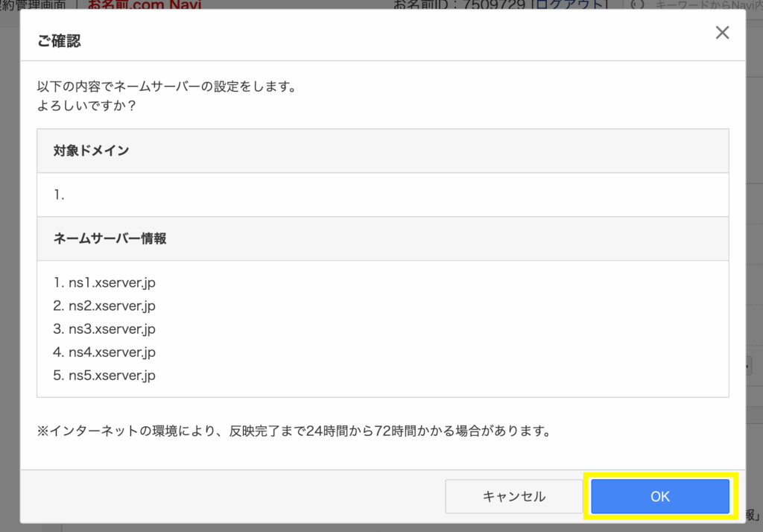Pick the ns5.xserver.jp list item
Screen dimensions: 763x532
point(104,376)
